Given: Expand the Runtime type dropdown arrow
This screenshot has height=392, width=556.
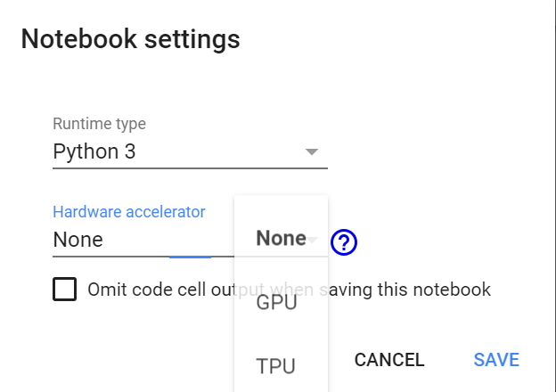Looking at the screenshot, I should tap(311, 151).
